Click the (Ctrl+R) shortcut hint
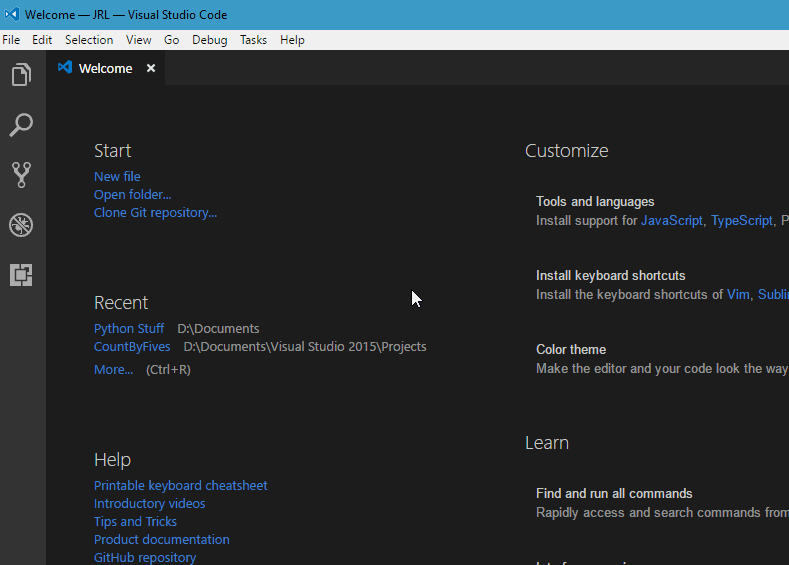Image resolution: width=789 pixels, height=565 pixels. [x=169, y=370]
